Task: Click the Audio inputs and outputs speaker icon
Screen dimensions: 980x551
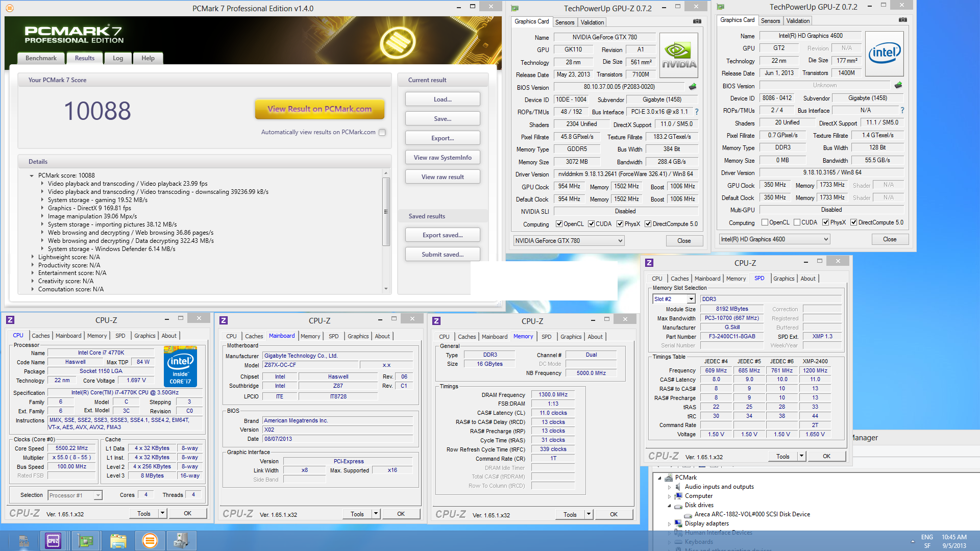Action: 678,487
